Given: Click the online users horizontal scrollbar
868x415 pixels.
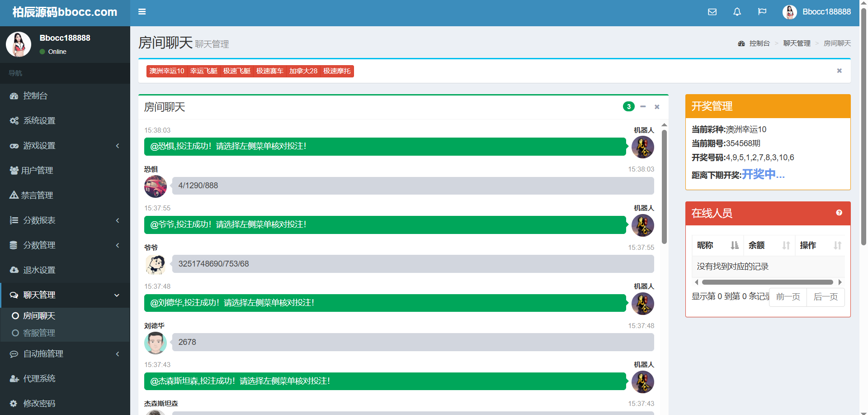Looking at the screenshot, I should pos(768,282).
